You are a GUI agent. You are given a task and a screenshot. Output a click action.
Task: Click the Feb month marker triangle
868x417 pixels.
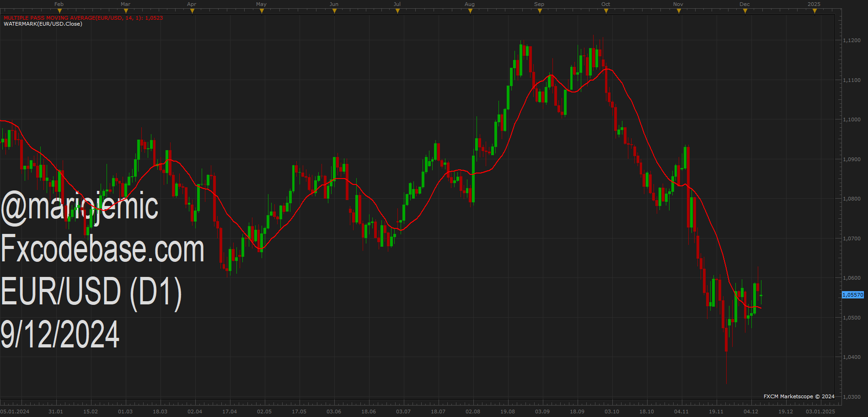59,11
